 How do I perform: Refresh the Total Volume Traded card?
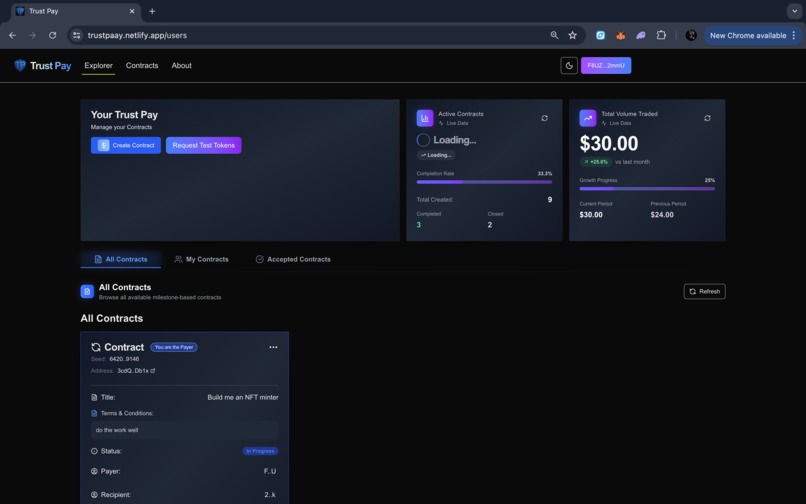tap(707, 118)
